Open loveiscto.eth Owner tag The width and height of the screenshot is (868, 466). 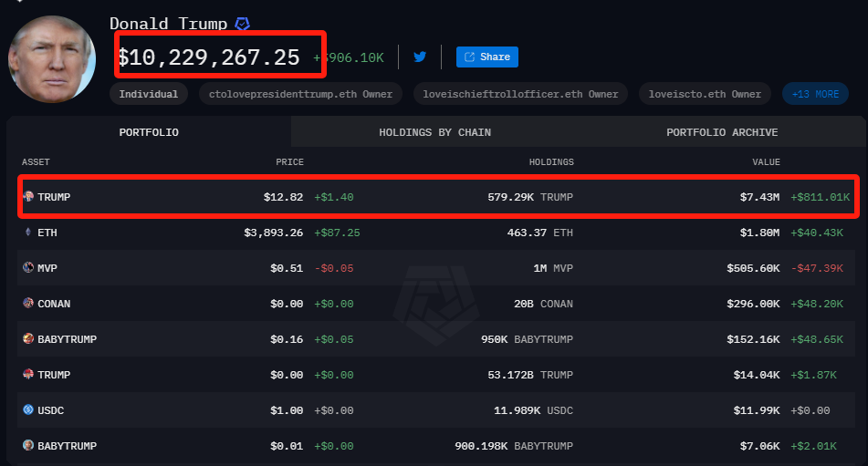705,94
